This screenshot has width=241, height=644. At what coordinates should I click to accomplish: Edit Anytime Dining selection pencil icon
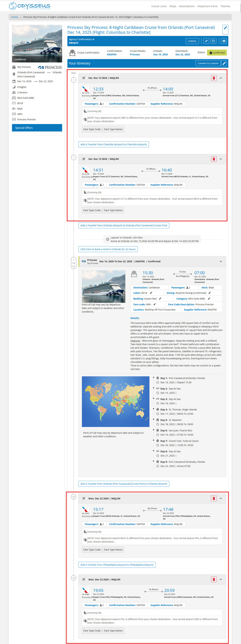(x=210, y=293)
